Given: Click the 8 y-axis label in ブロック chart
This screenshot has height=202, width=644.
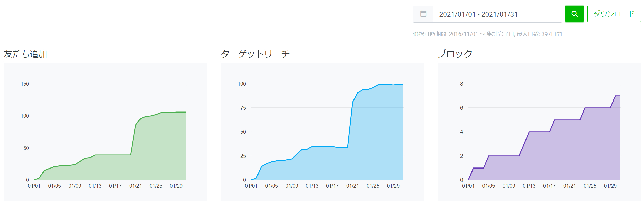Looking at the screenshot, I should click(461, 84).
